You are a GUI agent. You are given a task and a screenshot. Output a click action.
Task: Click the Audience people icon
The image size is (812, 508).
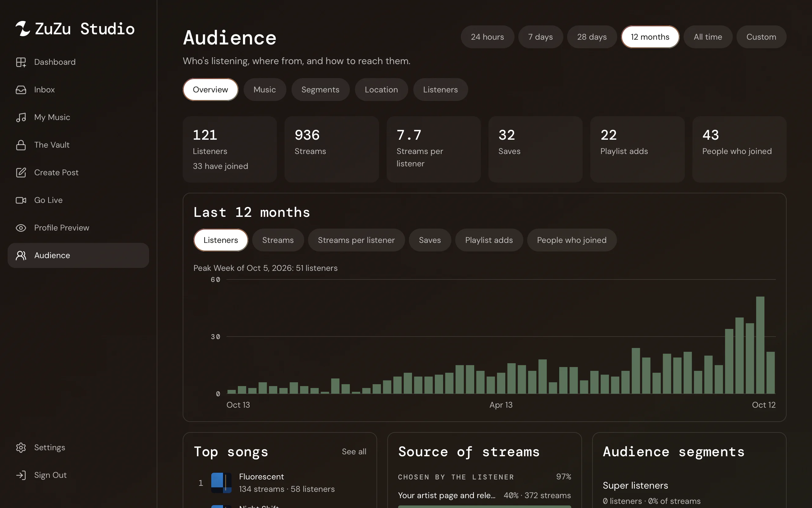pyautogui.click(x=21, y=255)
